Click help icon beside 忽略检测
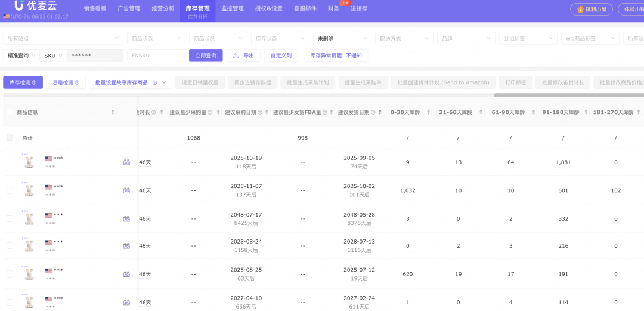The height and width of the screenshot is (311, 644). [x=77, y=83]
